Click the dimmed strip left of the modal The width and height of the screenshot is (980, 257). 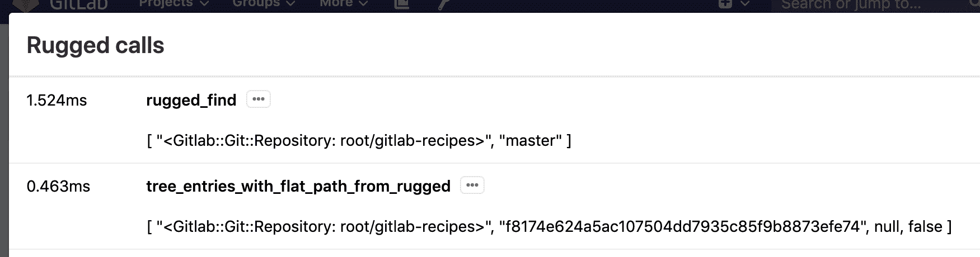click(x=4, y=140)
